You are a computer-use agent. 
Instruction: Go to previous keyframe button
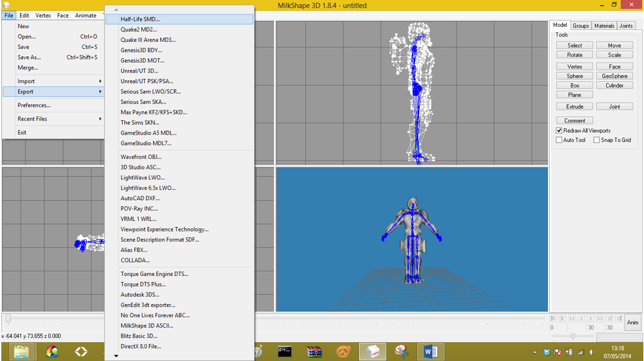pos(563,318)
